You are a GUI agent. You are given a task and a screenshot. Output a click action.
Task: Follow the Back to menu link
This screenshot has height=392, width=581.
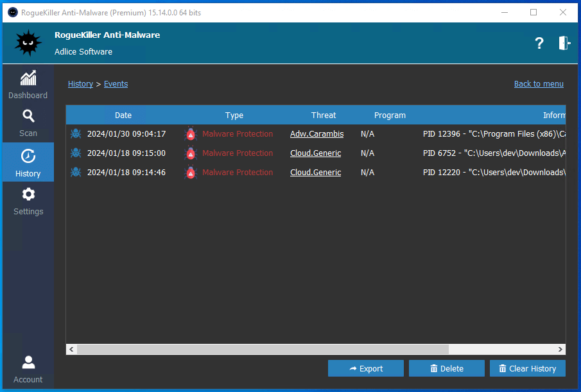tap(539, 84)
